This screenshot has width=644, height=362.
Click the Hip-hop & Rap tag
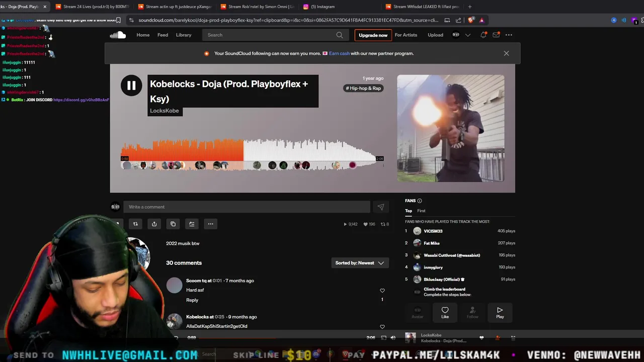click(x=364, y=88)
